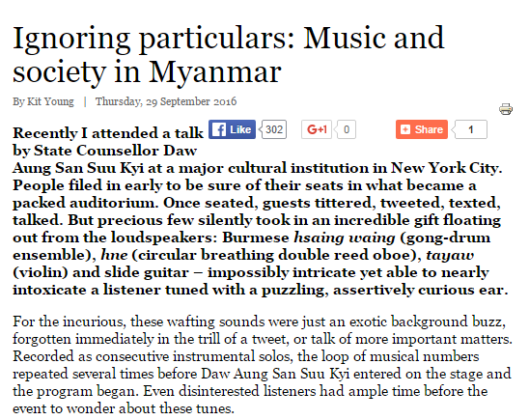Click the Facebook f logo icon
Screen dimensions: 529x420
(218, 129)
